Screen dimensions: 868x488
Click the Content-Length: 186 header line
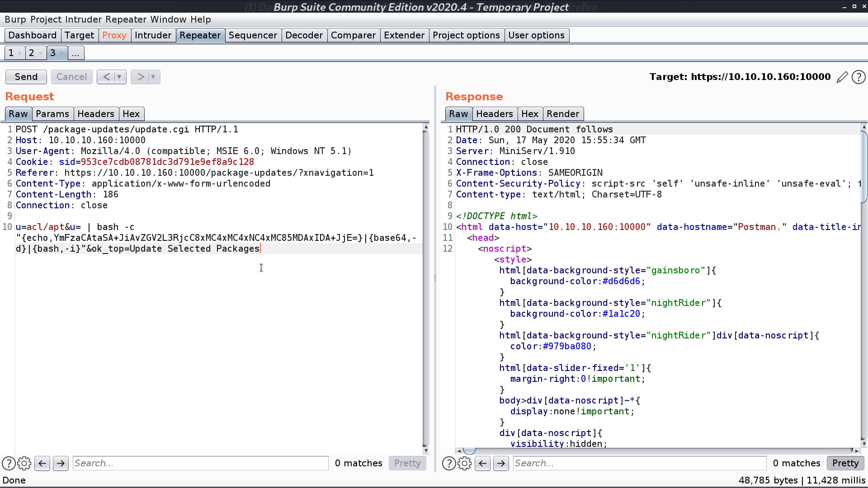point(67,194)
